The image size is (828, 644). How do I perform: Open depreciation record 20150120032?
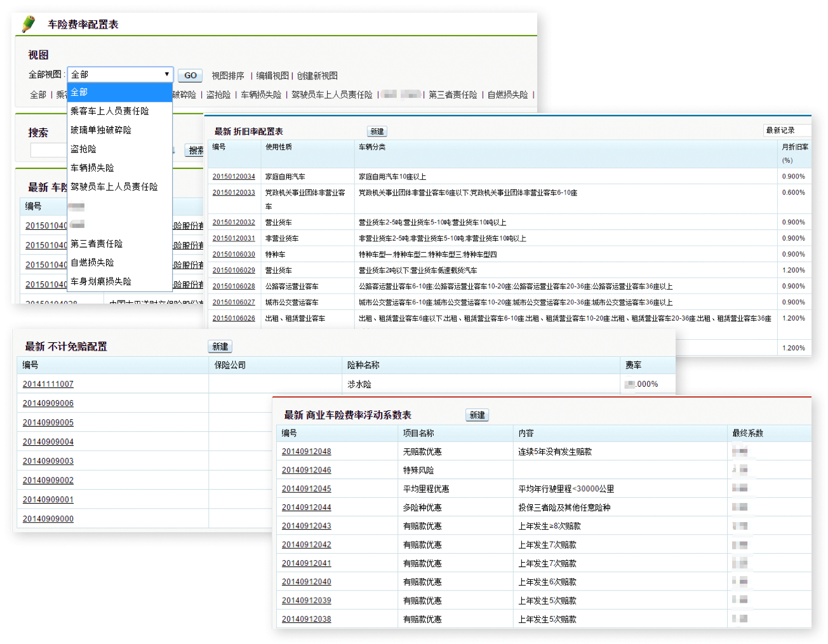pos(234,222)
